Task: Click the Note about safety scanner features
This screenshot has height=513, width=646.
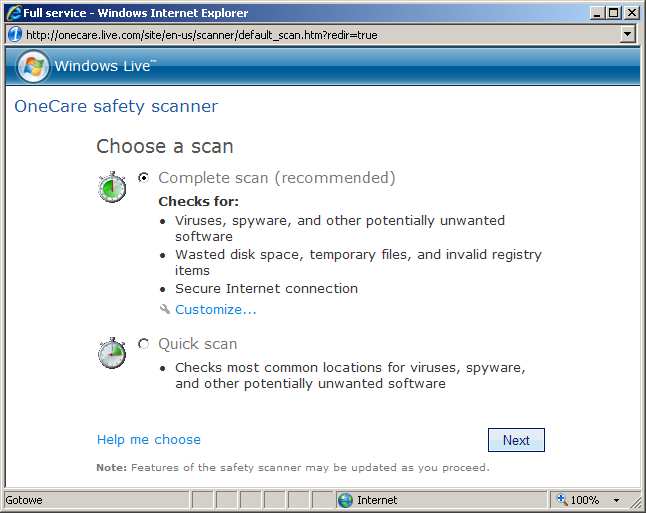Action: click(293, 468)
